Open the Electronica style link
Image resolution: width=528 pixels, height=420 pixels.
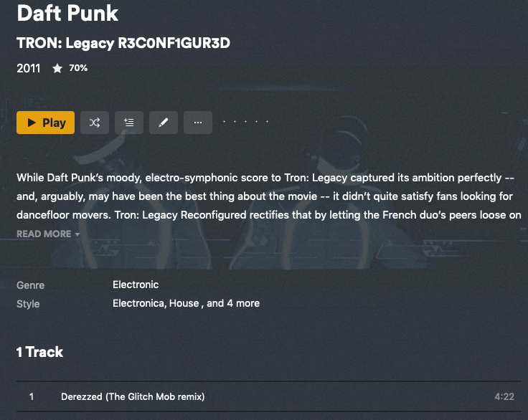pyautogui.click(x=139, y=303)
